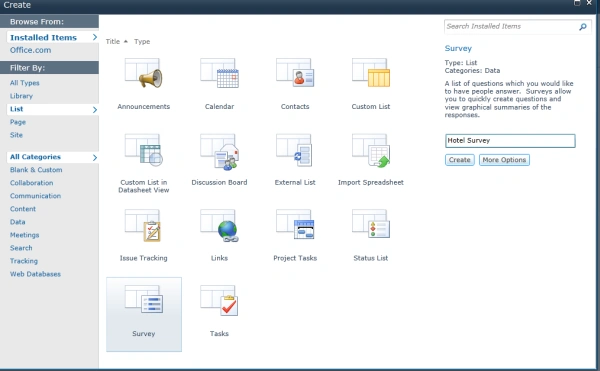The height and width of the screenshot is (371, 600).
Task: Filter by All Types
Action: coord(24,83)
